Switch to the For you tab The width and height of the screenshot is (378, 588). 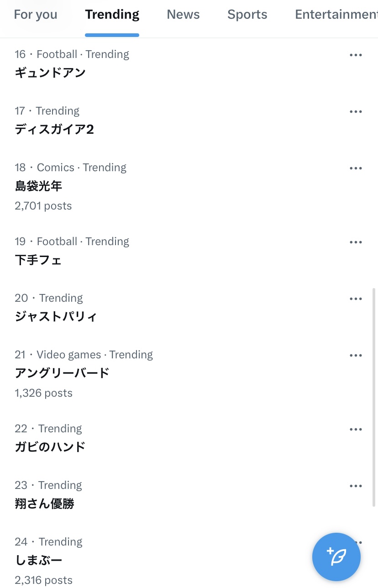point(36,15)
